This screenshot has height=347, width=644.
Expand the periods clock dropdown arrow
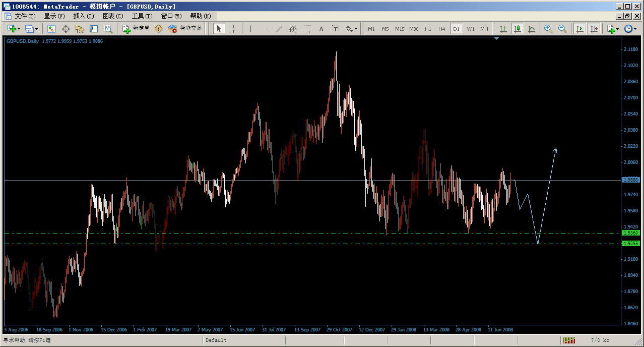pos(635,29)
